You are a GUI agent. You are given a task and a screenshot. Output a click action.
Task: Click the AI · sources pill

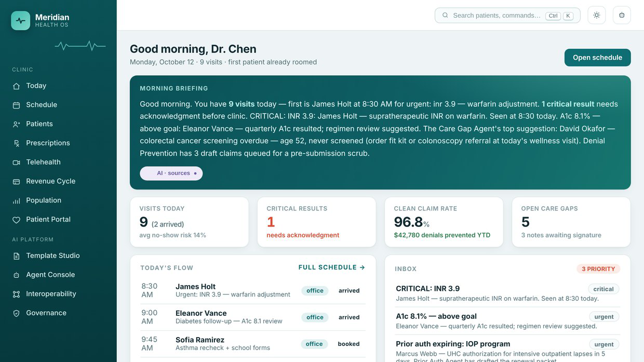click(171, 173)
